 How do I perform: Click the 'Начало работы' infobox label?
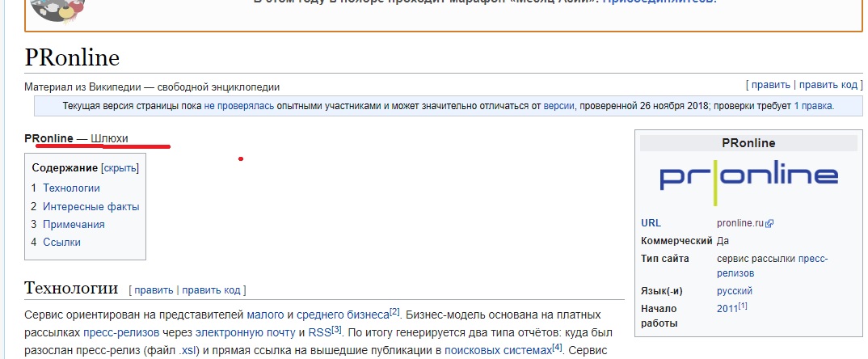659,316
